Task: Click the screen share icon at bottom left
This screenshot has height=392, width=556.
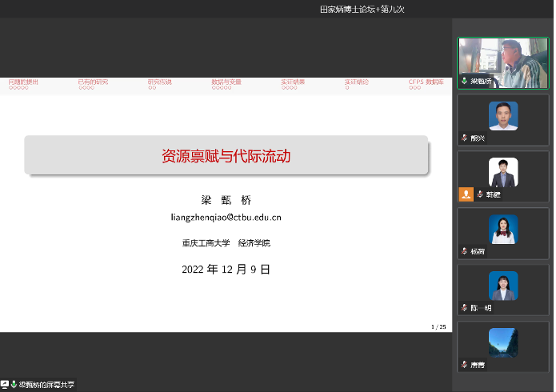Action: coord(5,385)
